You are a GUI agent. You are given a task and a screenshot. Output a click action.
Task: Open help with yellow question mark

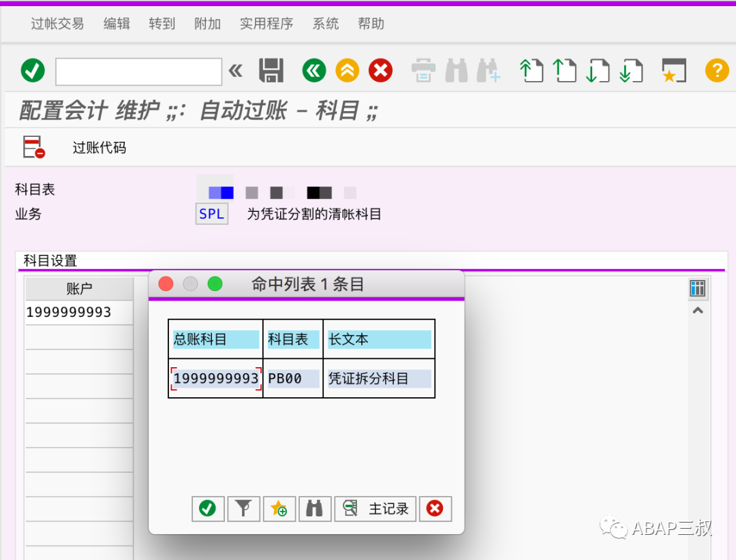(x=717, y=71)
